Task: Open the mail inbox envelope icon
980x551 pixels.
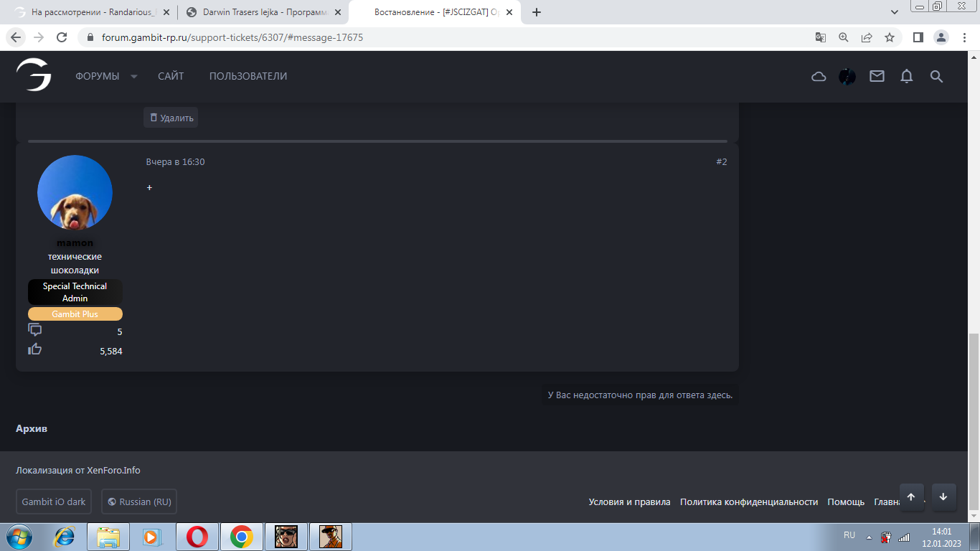Action: click(877, 76)
